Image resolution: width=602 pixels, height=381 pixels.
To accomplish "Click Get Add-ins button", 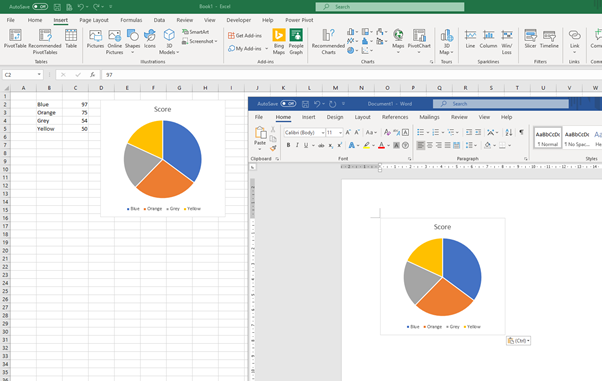I will [x=245, y=35].
